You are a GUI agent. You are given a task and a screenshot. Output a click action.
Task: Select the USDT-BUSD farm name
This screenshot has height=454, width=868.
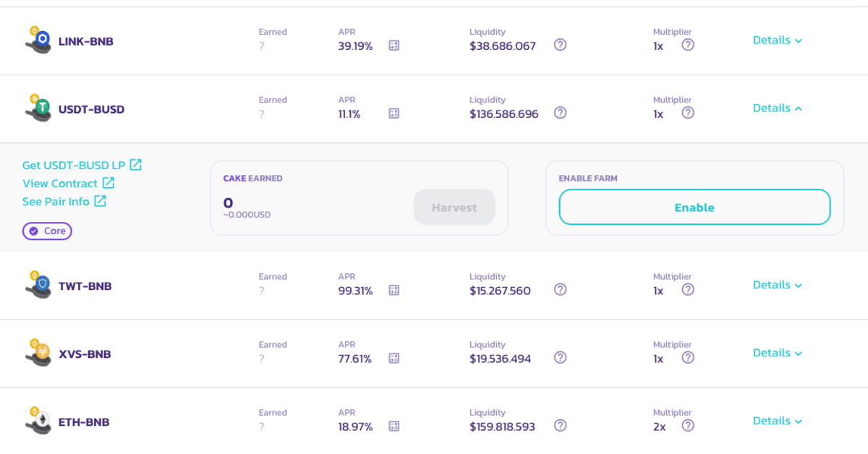(92, 109)
